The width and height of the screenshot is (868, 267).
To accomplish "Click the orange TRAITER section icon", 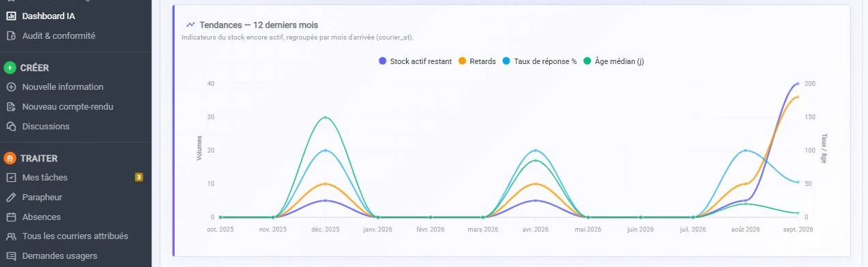I will coord(10,159).
